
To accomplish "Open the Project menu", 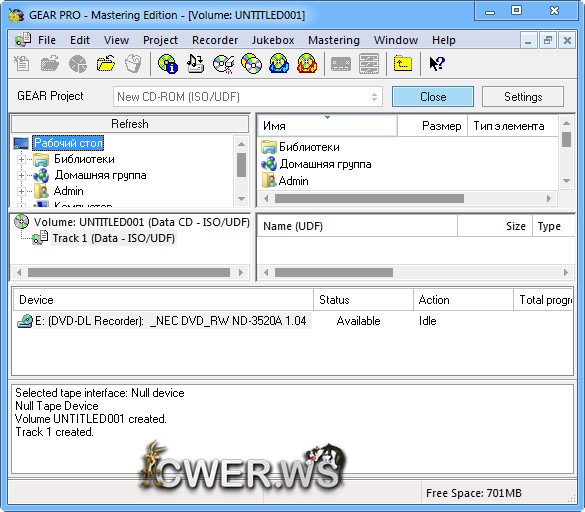I will (160, 40).
